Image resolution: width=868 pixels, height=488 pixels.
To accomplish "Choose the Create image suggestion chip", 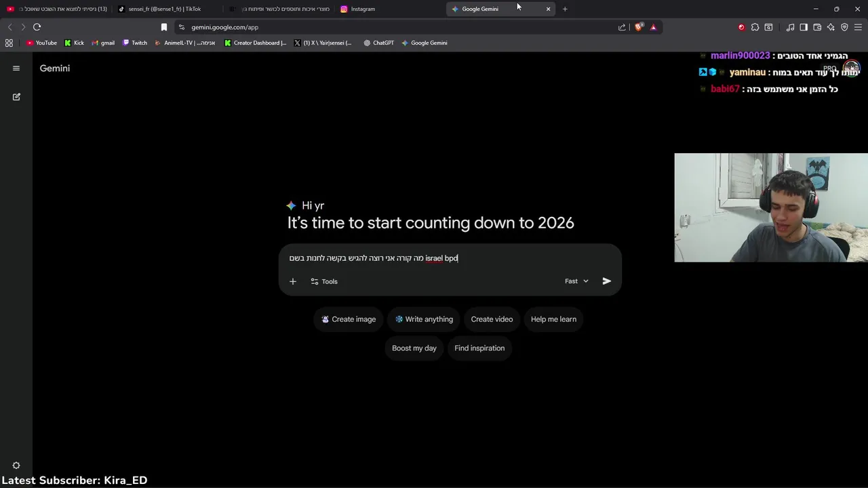I will click(x=349, y=319).
